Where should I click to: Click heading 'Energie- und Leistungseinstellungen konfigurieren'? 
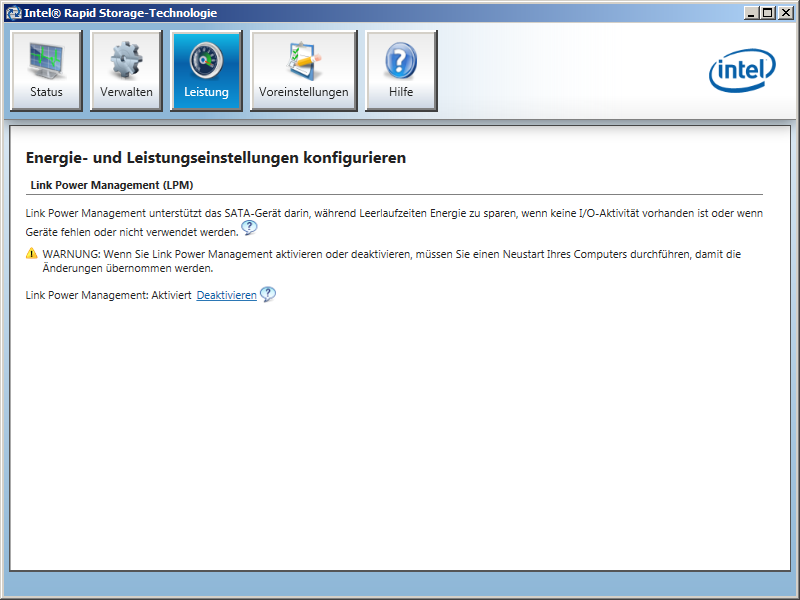216,158
